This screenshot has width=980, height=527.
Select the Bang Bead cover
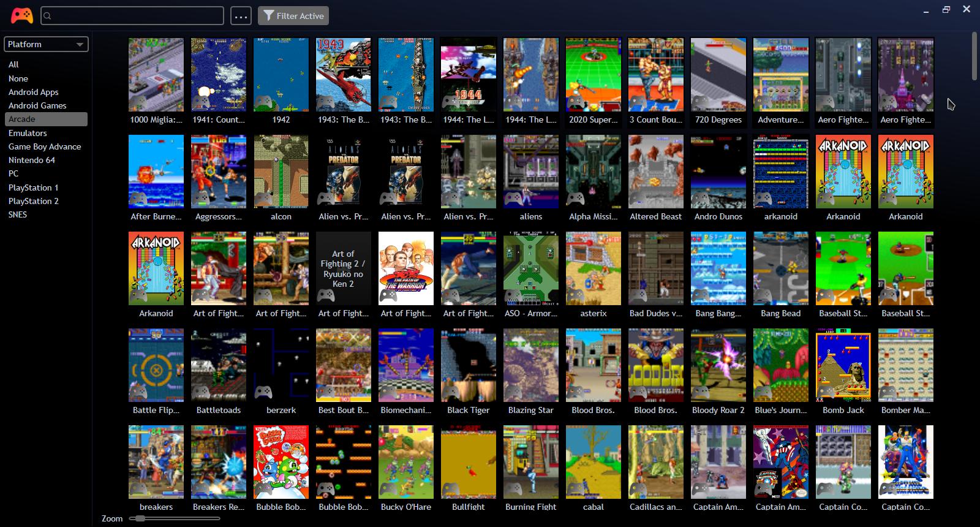point(781,268)
